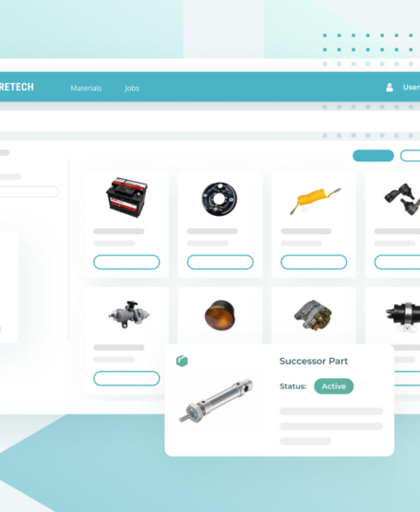
Task: Open the Materials menu item
Action: pos(86,88)
